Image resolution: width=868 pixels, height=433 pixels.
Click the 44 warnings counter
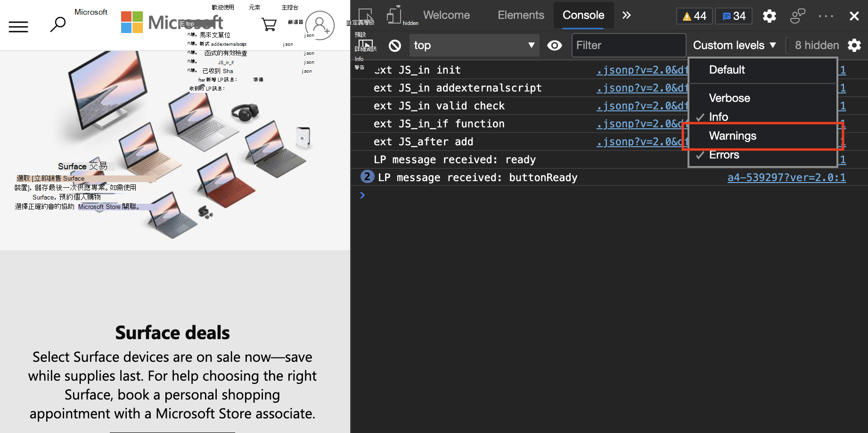click(x=694, y=16)
